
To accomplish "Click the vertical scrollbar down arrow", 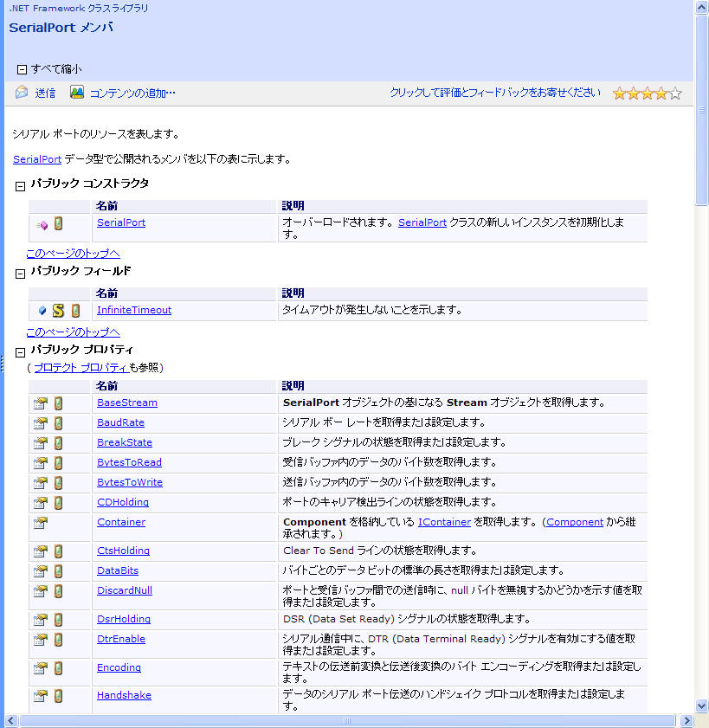I will [x=701, y=706].
